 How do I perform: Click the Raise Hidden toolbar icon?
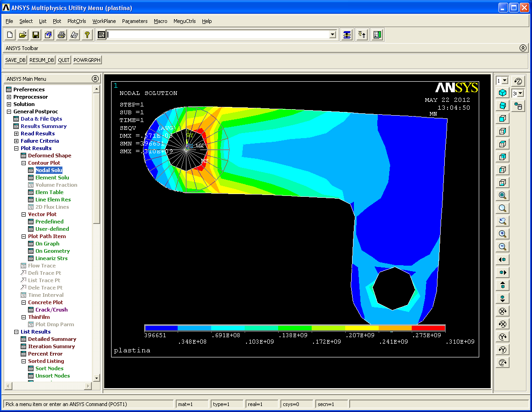coord(347,34)
